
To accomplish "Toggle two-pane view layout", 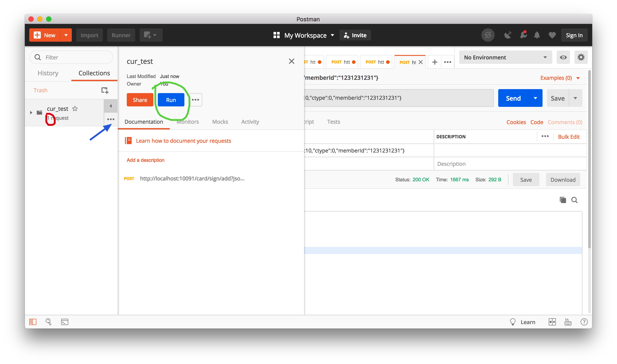I will click(552, 322).
